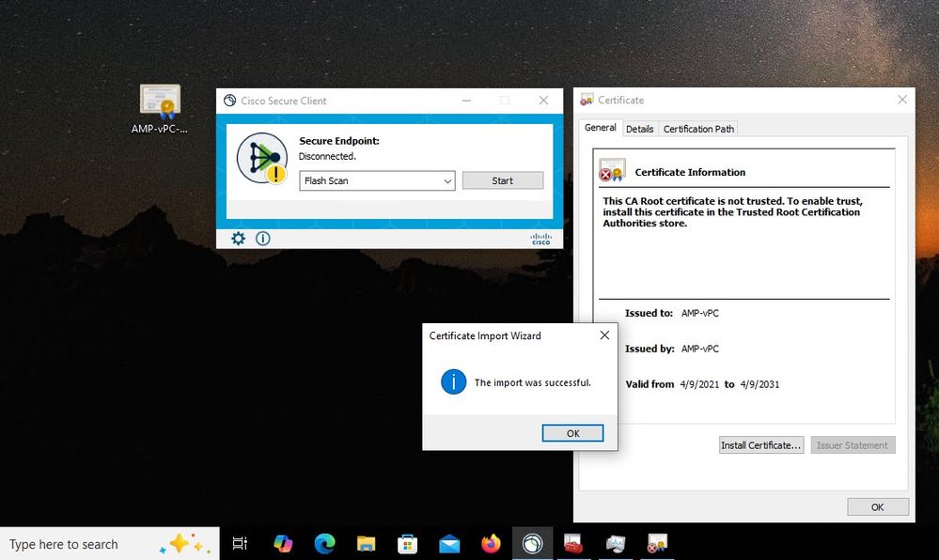939x560 pixels.
Task: Open Copilot from the taskbar
Action: pos(283,543)
